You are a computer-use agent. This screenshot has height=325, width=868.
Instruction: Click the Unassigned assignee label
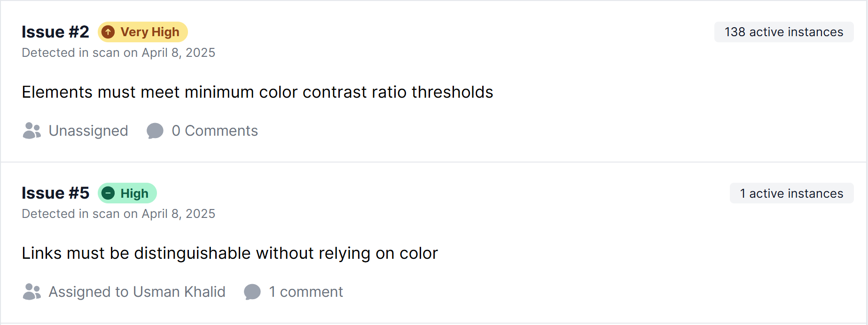click(88, 131)
